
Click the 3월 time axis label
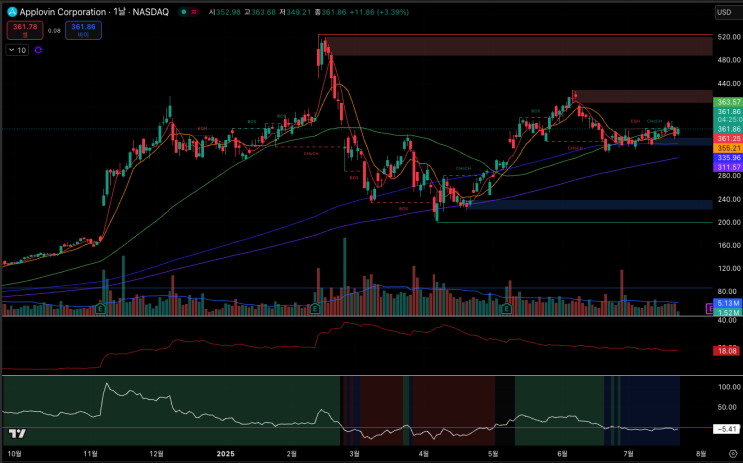point(354,454)
